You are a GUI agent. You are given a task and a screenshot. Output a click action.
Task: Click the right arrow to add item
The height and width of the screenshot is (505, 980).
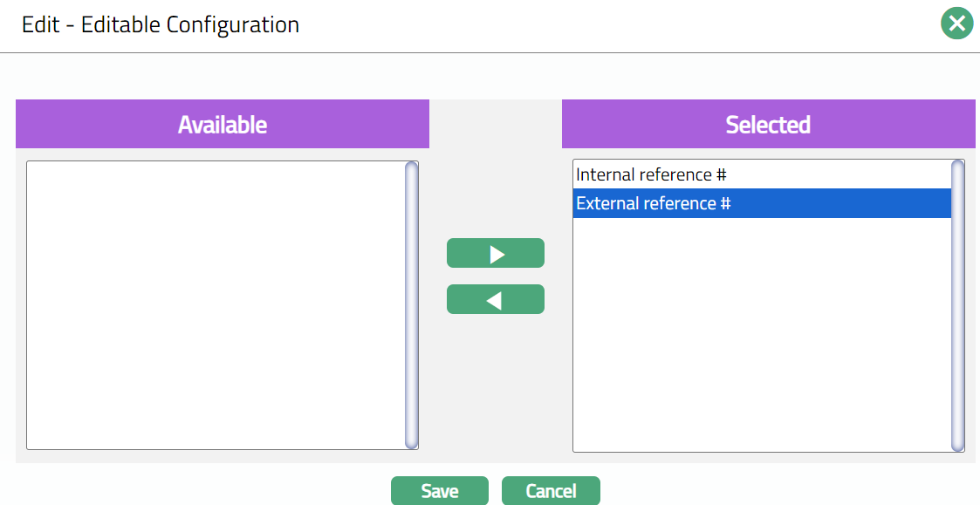pyautogui.click(x=495, y=254)
